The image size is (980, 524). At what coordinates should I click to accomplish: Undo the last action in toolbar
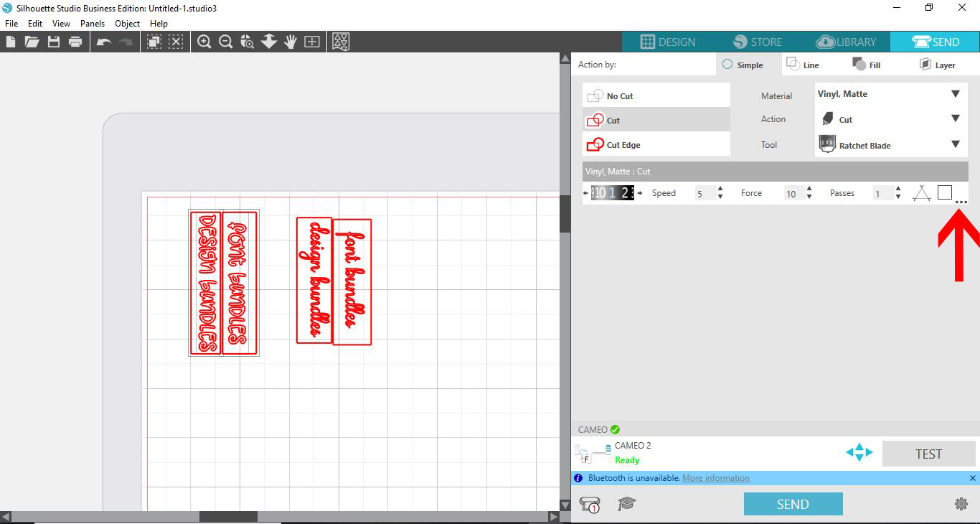click(x=104, y=42)
